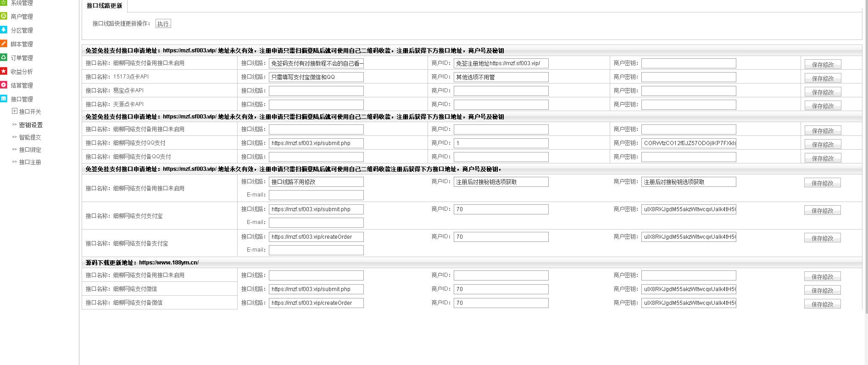Screen dimensions: 868x365
Task: Focus the 接口线路 field of 细柳网络支付备QQ支付
Action: click(x=316, y=157)
